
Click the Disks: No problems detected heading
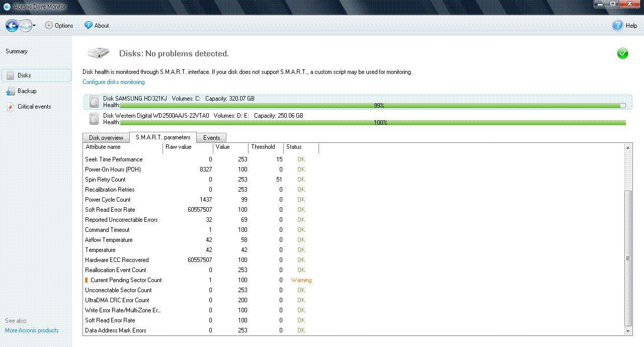[x=174, y=53]
